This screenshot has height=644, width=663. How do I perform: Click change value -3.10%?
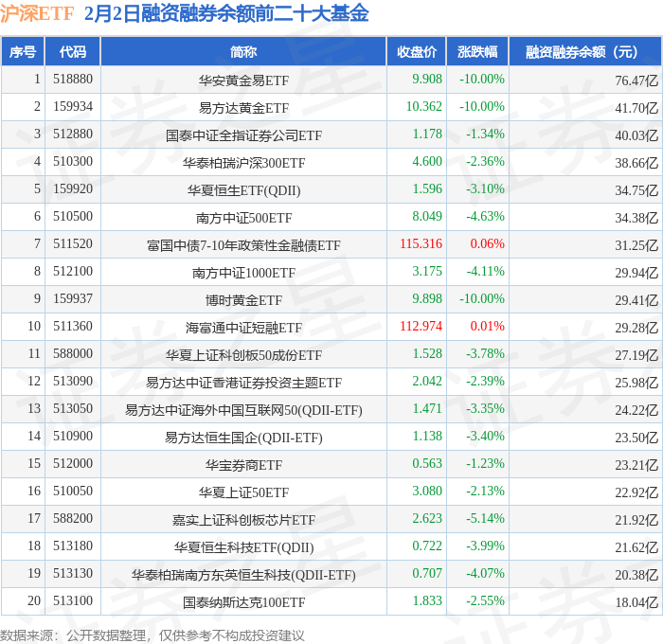coord(485,189)
